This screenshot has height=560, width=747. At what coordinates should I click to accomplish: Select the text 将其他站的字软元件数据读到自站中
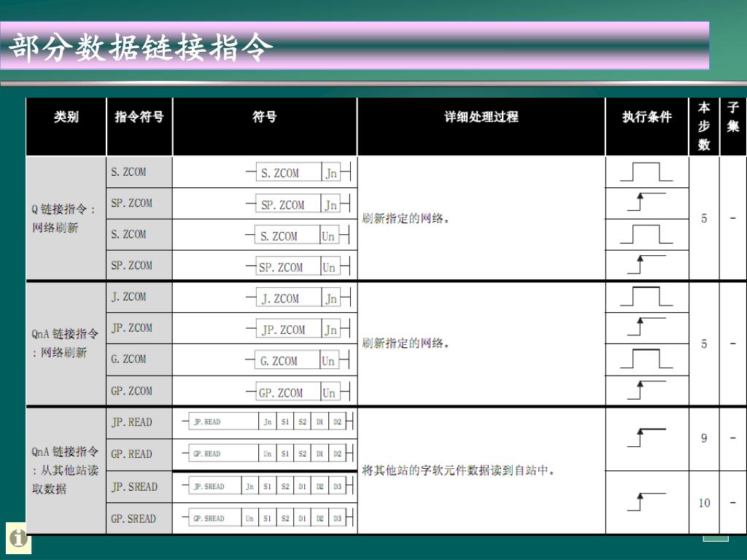coord(458,470)
